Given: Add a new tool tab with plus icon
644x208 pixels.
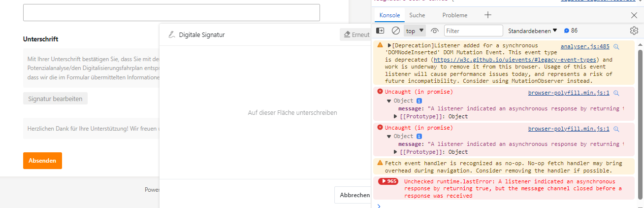Looking at the screenshot, I should [x=488, y=15].
